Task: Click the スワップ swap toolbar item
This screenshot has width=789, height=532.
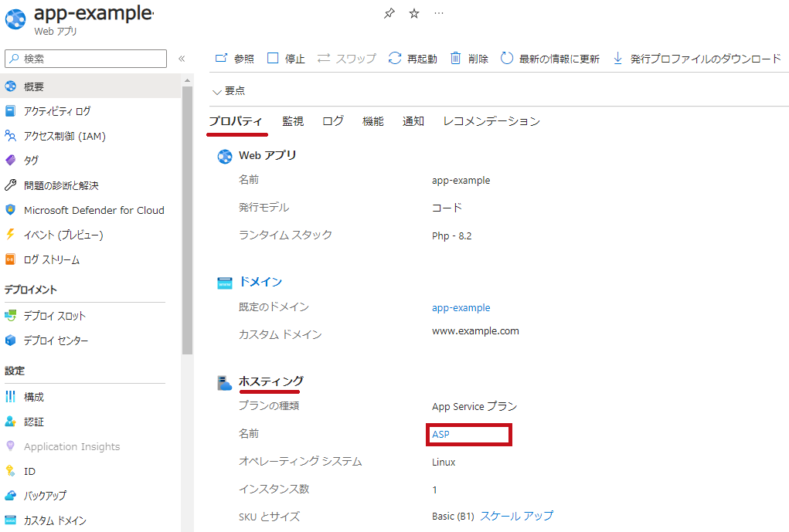Action: coord(347,59)
